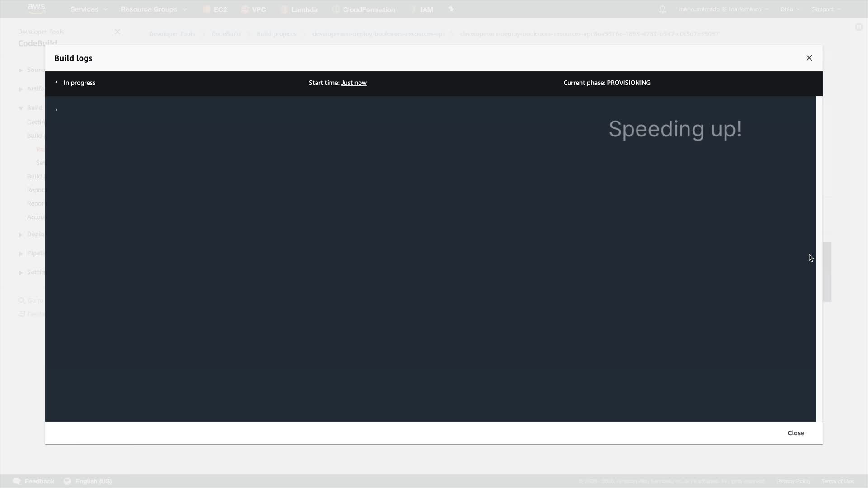The image size is (868, 488).
Task: Open the Services dropdown menu
Action: coord(89,9)
